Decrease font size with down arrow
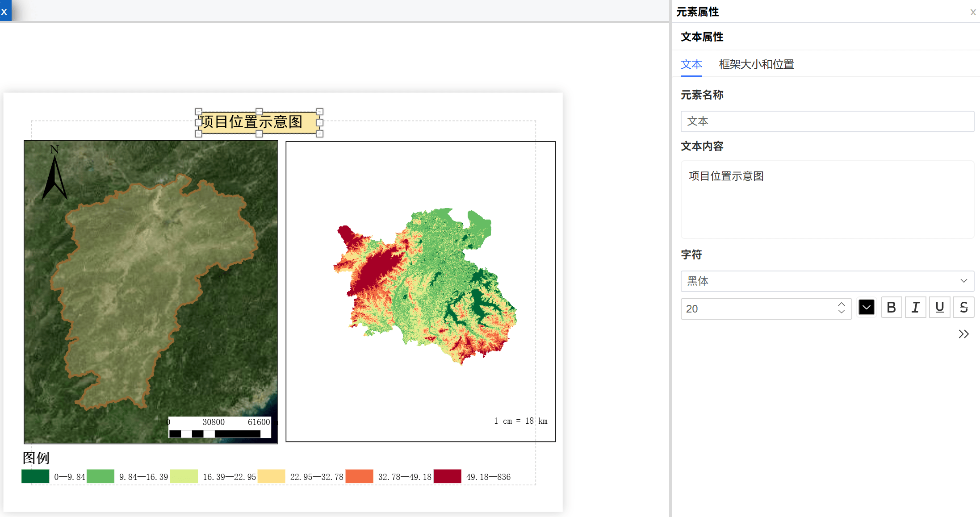 coord(842,312)
